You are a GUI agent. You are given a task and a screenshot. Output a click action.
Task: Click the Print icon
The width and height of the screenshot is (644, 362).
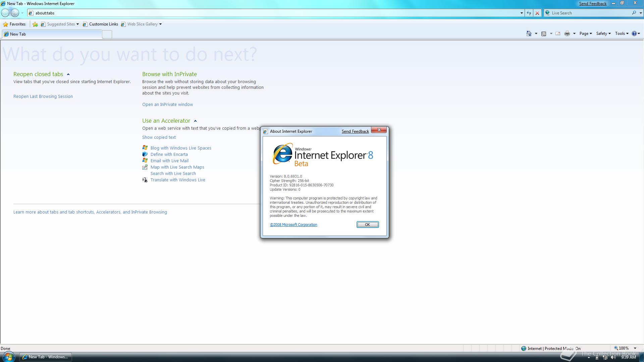pos(567,34)
